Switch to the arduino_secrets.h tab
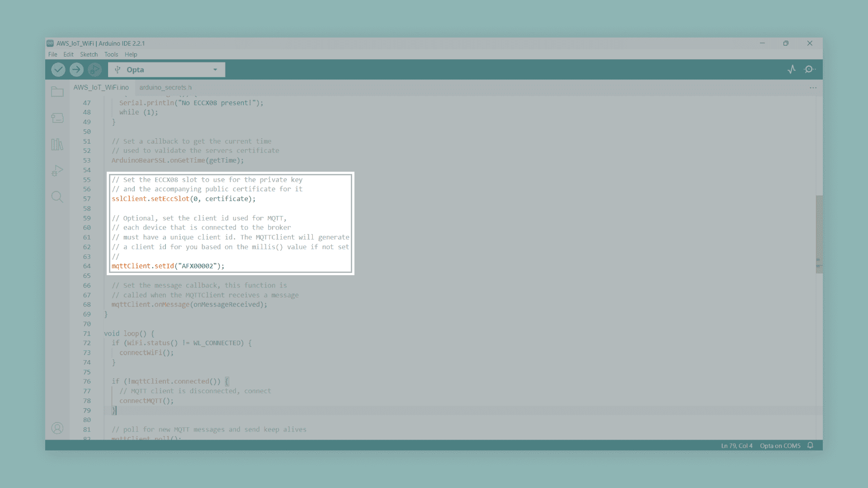868x488 pixels. (x=165, y=87)
